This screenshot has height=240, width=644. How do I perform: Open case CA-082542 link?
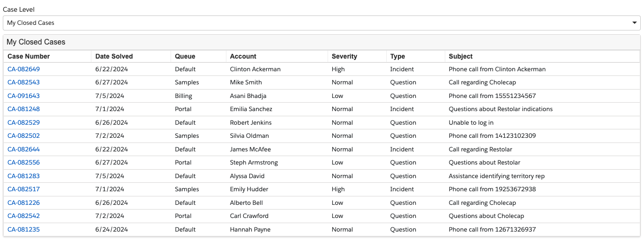click(x=23, y=216)
